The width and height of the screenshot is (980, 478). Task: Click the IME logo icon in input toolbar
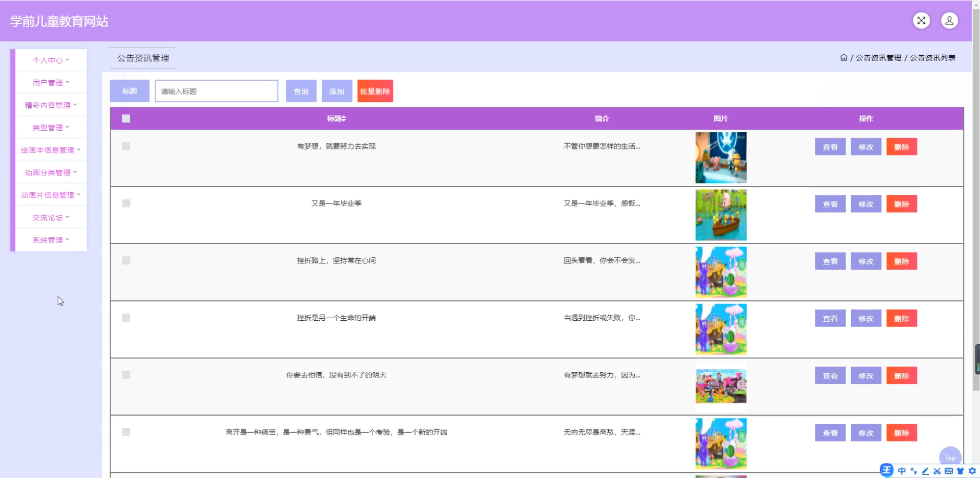[x=886, y=470]
